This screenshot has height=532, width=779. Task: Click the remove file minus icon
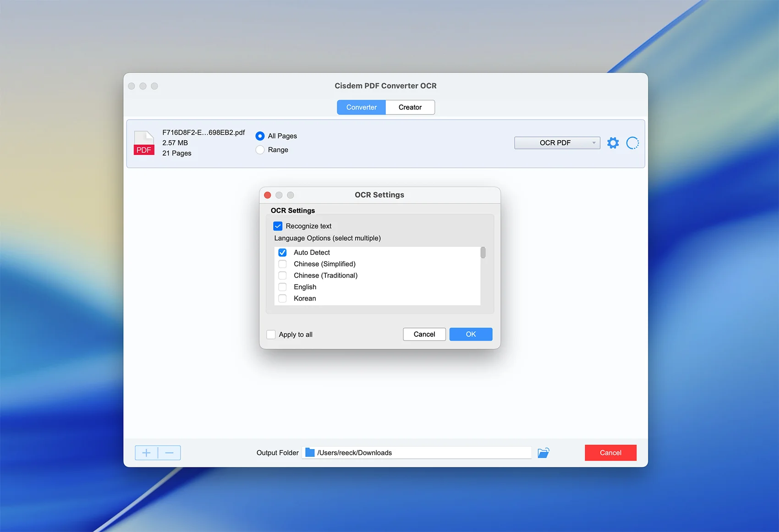(x=170, y=453)
